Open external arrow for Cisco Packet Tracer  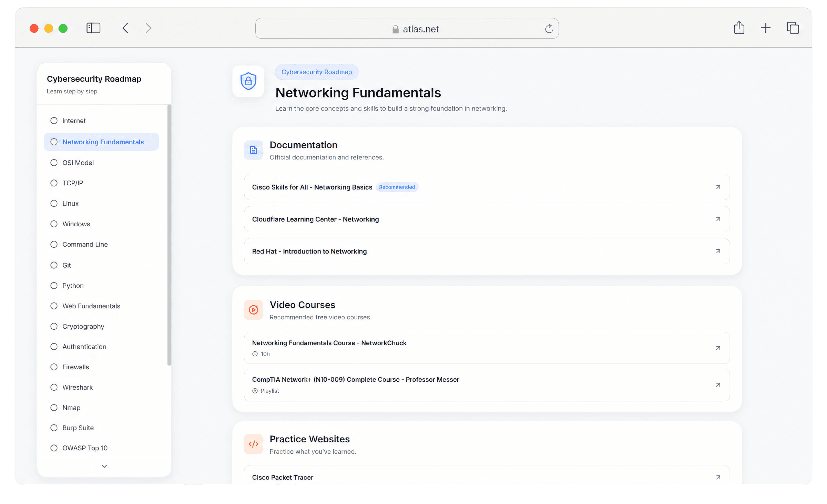718,477
